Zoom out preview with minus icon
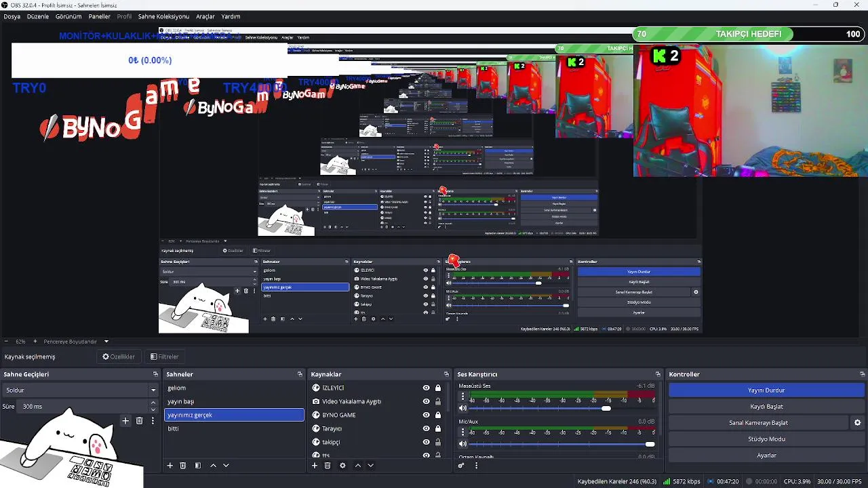This screenshot has height=488, width=868. 6,342
